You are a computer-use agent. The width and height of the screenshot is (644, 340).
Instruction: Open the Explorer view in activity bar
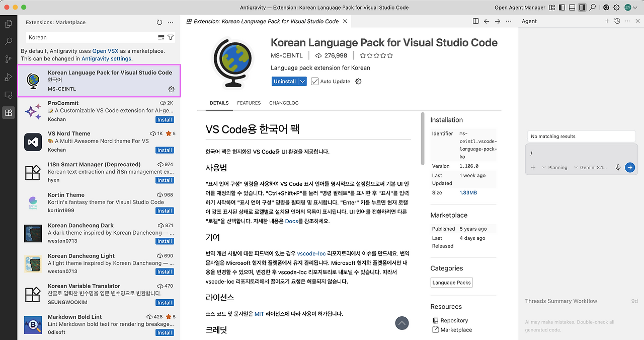(x=8, y=24)
